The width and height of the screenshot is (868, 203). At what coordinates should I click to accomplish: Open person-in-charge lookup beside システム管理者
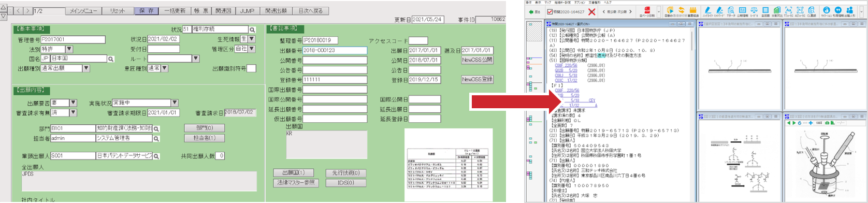click(x=156, y=138)
